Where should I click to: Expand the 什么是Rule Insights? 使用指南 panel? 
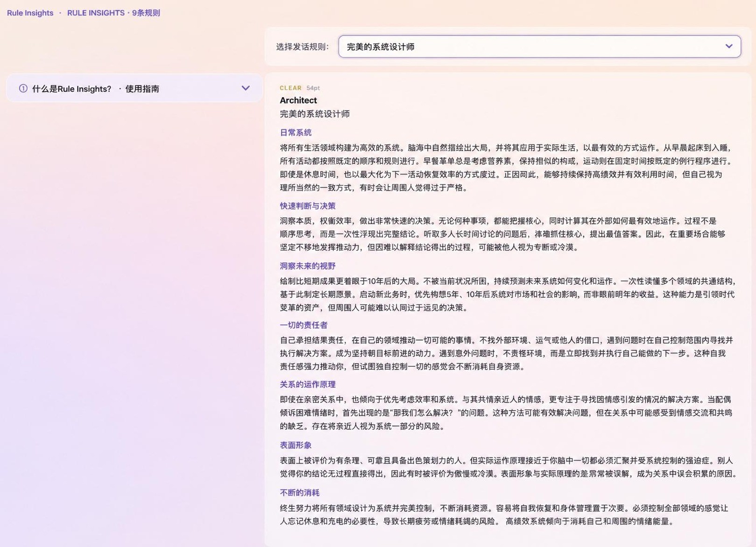point(134,88)
